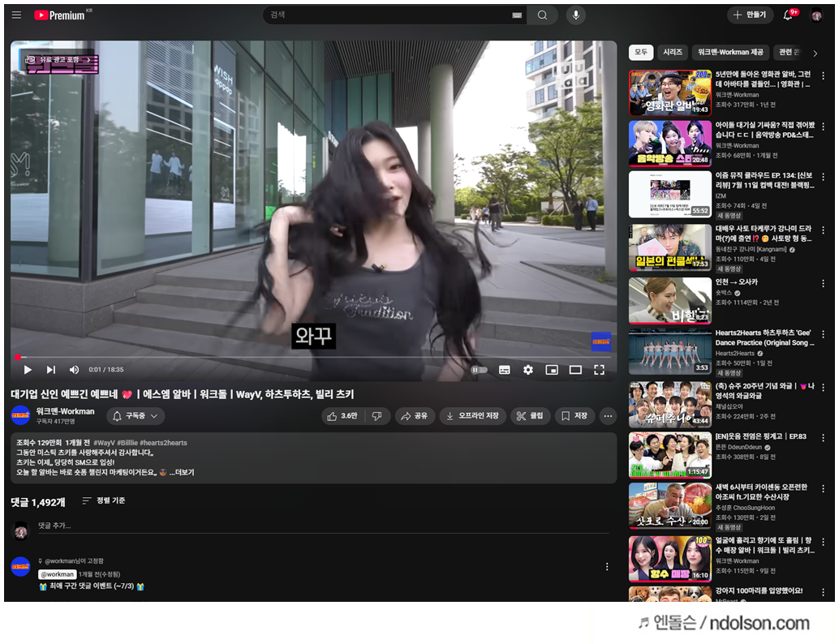839x644 pixels.
Task: Open the 음악방송 스태프 video thumbnail
Action: pos(670,144)
